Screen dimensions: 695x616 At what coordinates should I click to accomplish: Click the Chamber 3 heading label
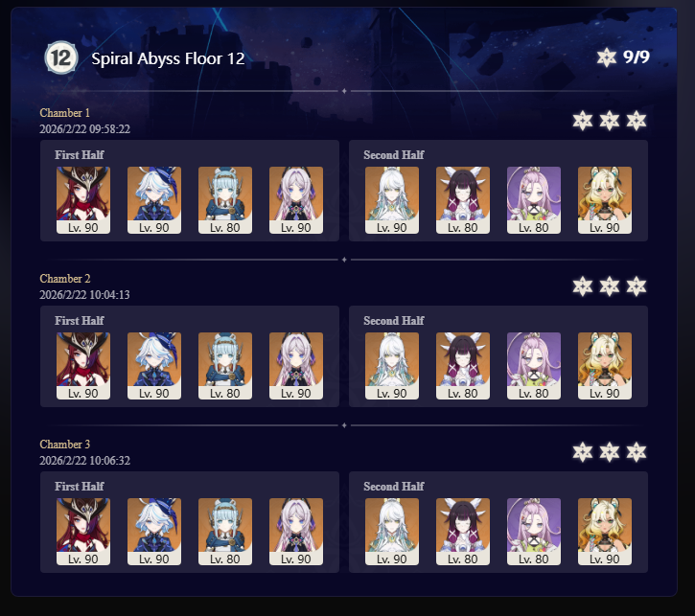[x=65, y=445]
